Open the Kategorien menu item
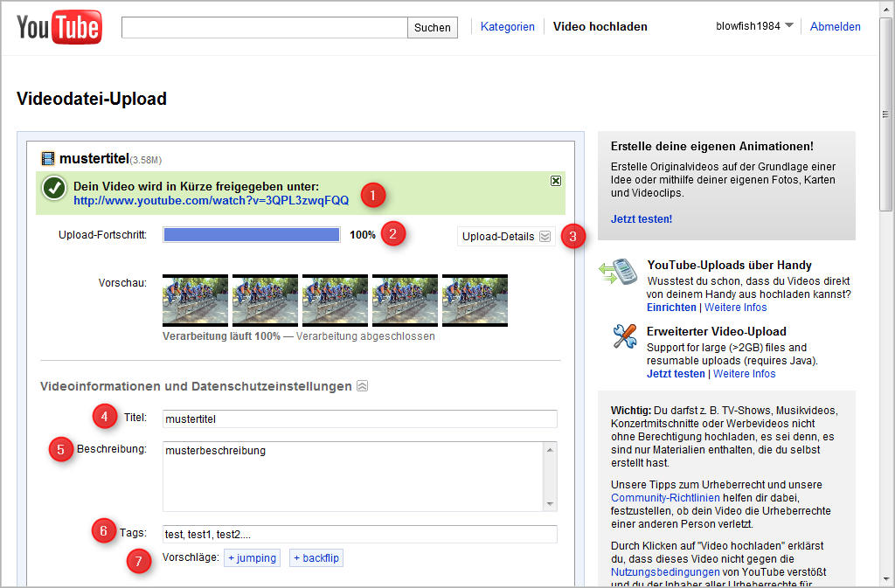 coord(507,27)
